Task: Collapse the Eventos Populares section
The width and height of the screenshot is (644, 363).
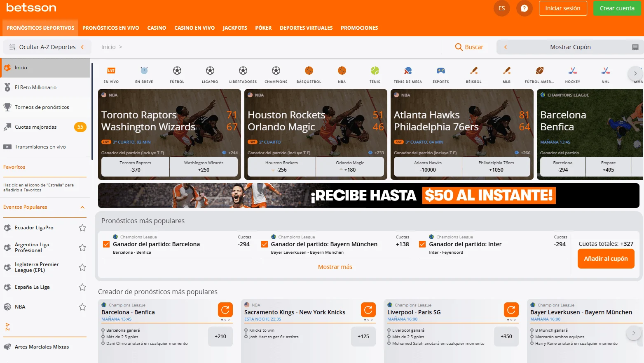Action: [82, 207]
